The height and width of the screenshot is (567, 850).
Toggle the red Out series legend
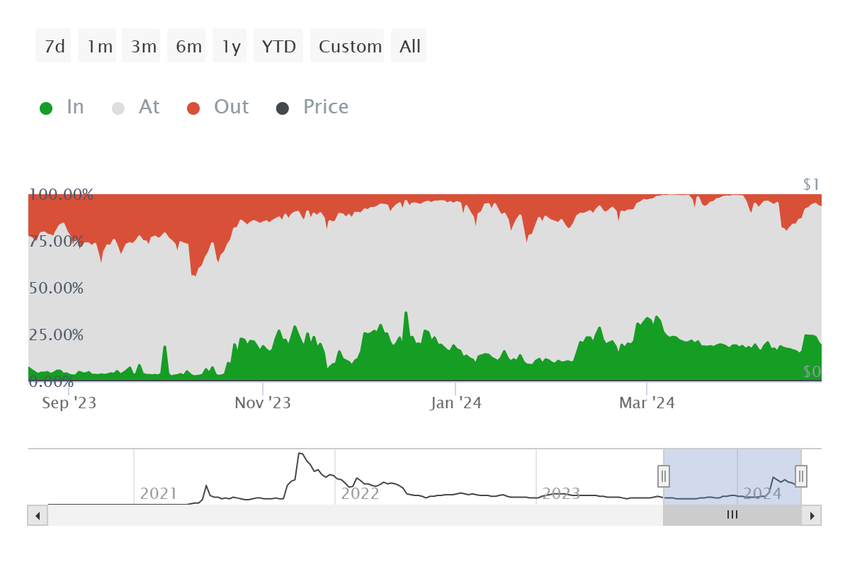(217, 107)
